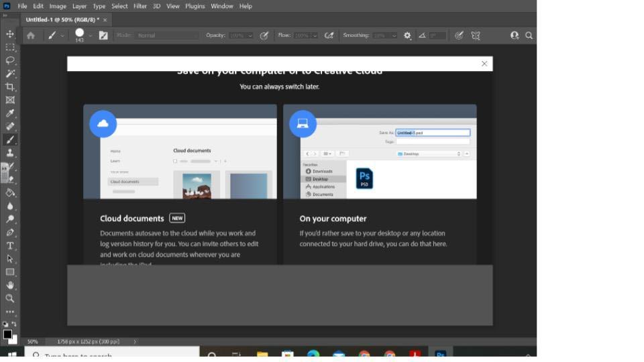Select the Clone Stamp tool
Screen dimensions: 644x362
[10, 153]
